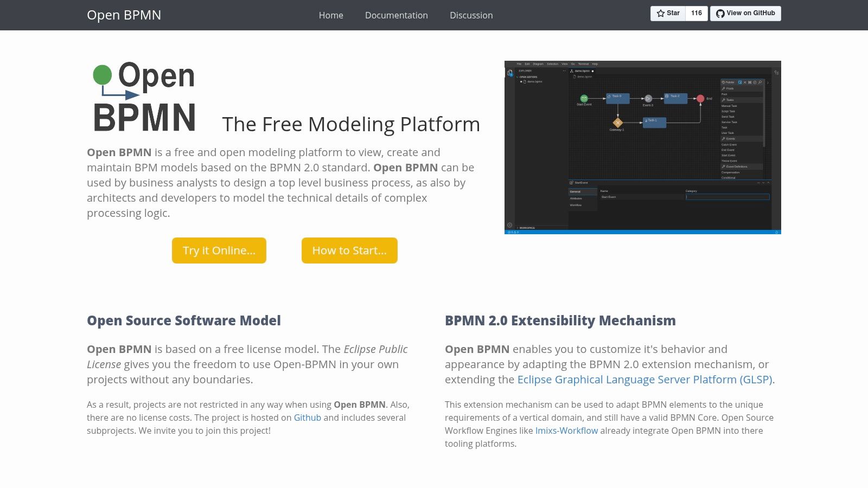Click the Try it Online button
The image size is (868, 488).
pyautogui.click(x=219, y=251)
